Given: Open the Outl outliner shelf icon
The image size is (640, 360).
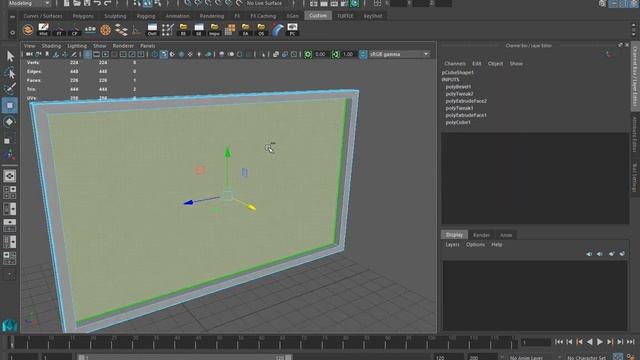Looking at the screenshot, I should pos(152,30).
